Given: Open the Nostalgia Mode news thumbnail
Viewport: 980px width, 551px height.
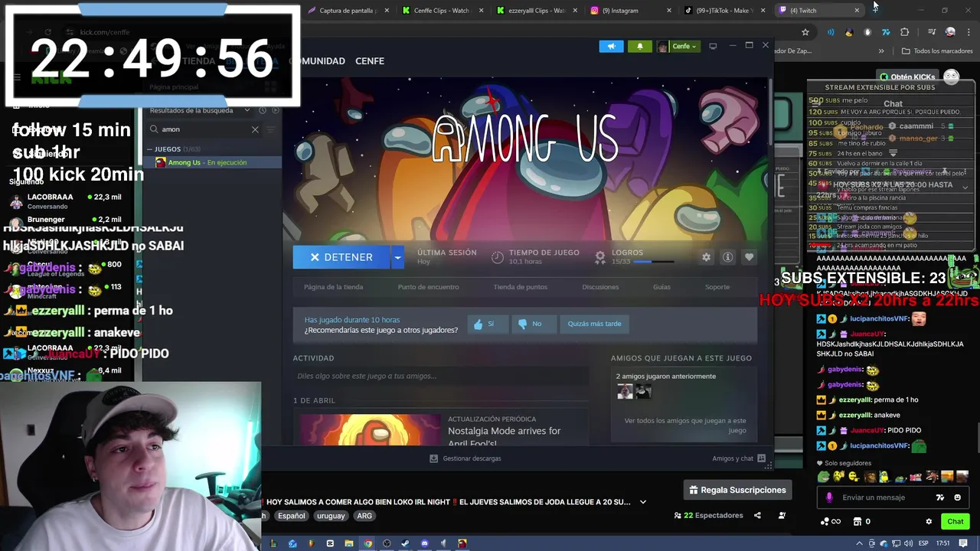Looking at the screenshot, I should pyautogui.click(x=370, y=429).
